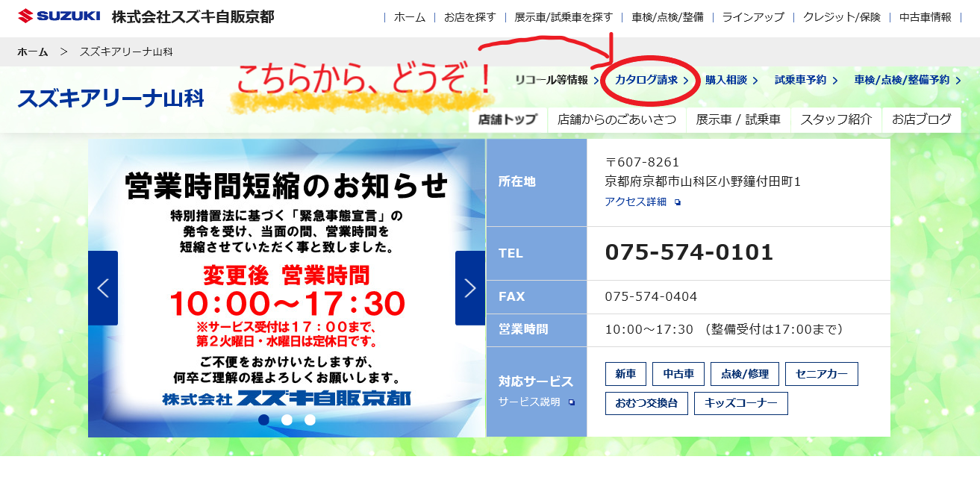Viewport: 980px width, 477px height.
Task: Switch to スタッフ紹介 tab
Action: 836,119
